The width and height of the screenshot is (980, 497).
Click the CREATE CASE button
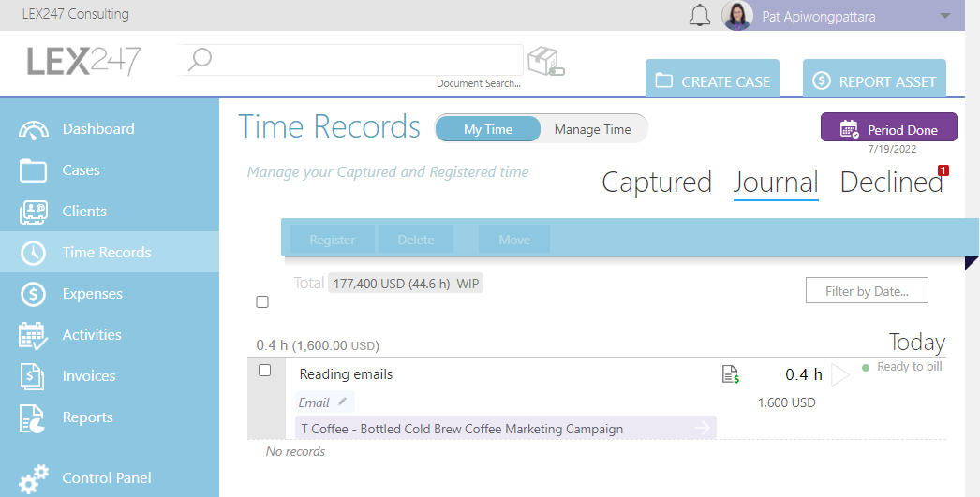[x=712, y=80]
